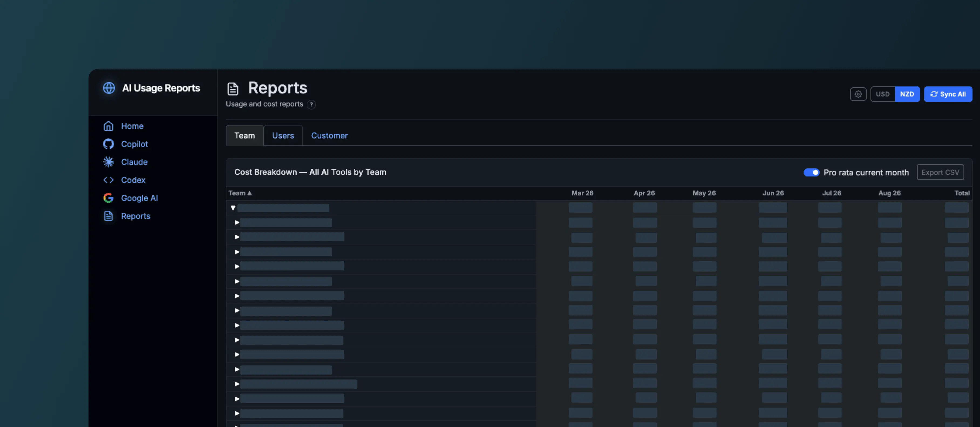This screenshot has width=980, height=427.
Task: Select NZD currency option
Action: (x=907, y=94)
